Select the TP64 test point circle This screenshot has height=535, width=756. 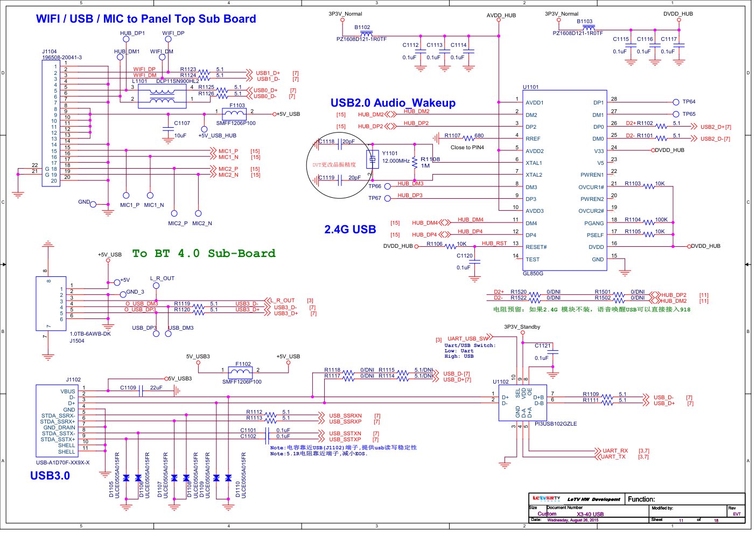coord(676,102)
